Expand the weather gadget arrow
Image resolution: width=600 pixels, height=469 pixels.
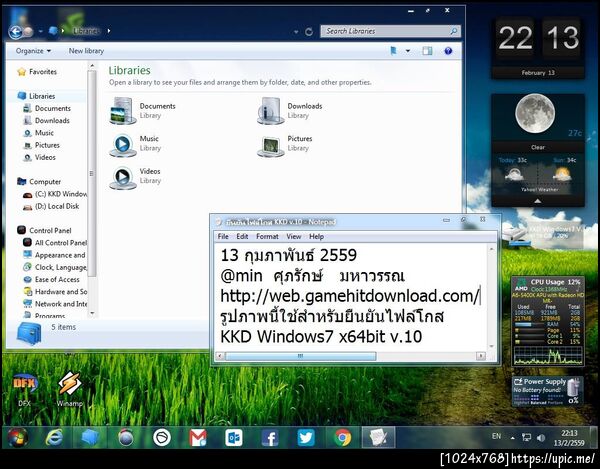point(538,201)
